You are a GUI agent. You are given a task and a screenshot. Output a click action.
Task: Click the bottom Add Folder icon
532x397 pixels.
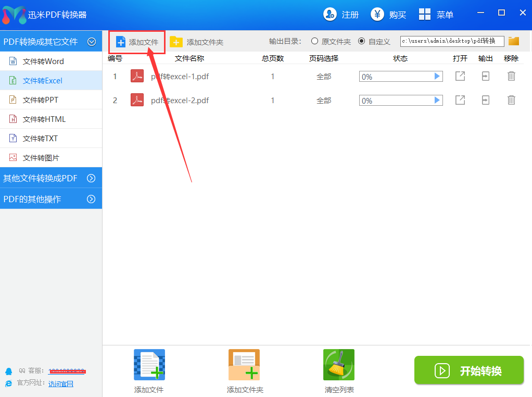[244, 365]
